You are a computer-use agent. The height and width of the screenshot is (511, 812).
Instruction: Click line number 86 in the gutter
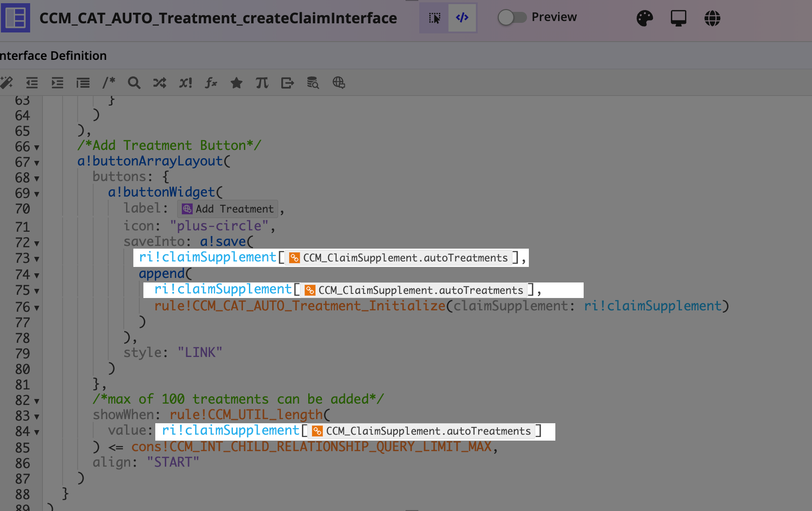coord(22,463)
